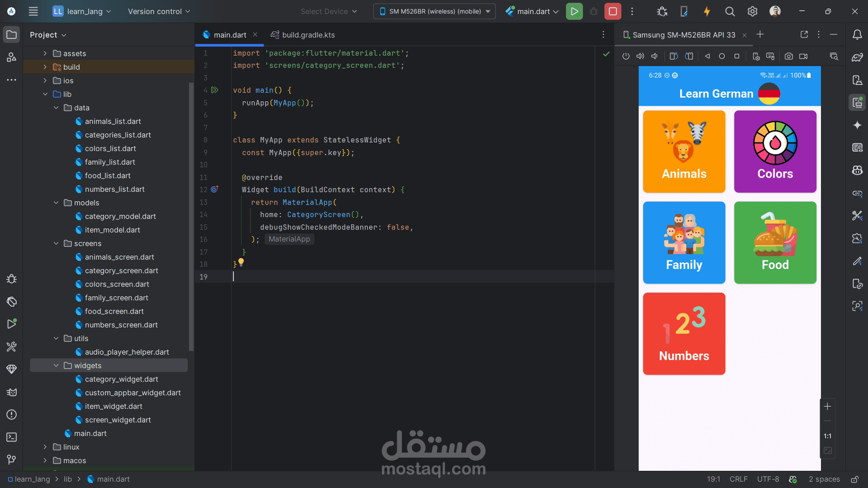Toggle the Running Devices tool window

[857, 103]
